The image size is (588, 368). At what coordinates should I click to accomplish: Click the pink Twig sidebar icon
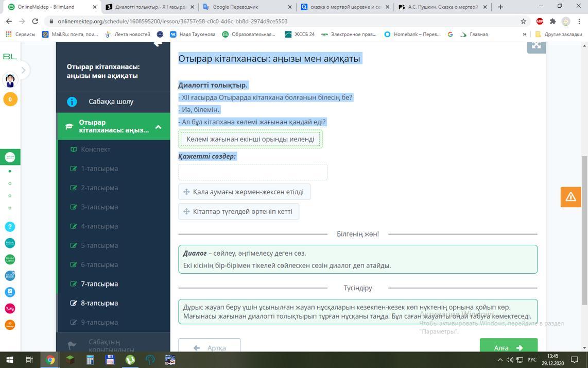[10, 308]
